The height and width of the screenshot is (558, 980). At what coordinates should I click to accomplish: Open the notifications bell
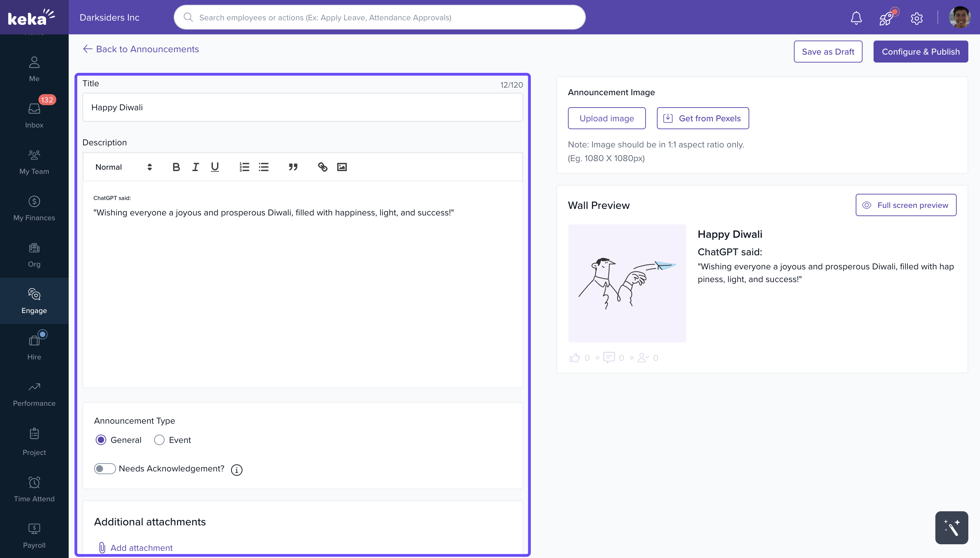[856, 18]
